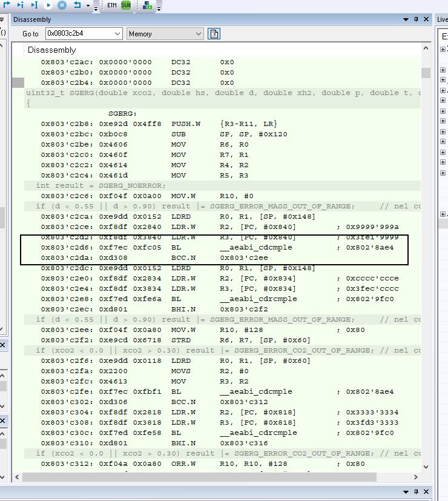Expand the first Live Watch tree entry
Screen dimensions: 448x501
tap(443, 49)
